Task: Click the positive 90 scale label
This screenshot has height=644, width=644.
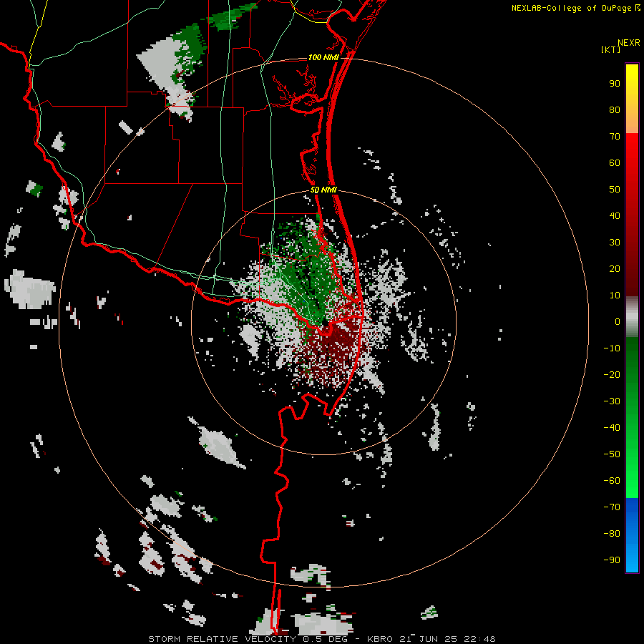Action: [x=615, y=84]
